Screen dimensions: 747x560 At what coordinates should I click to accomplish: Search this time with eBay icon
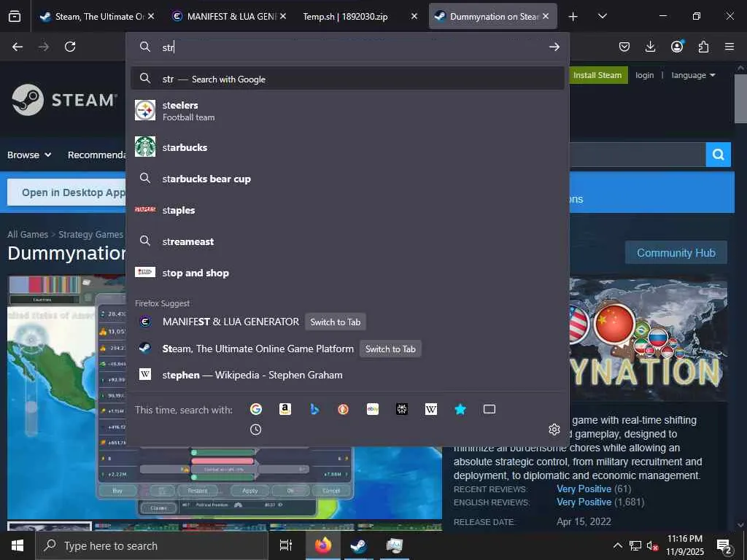pos(373,409)
